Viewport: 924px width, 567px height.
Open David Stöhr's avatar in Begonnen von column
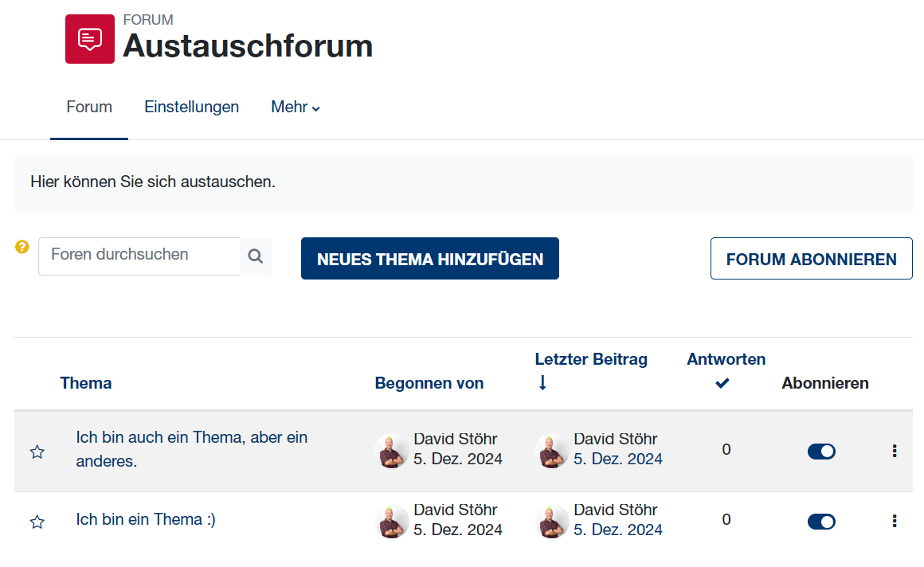pyautogui.click(x=392, y=451)
